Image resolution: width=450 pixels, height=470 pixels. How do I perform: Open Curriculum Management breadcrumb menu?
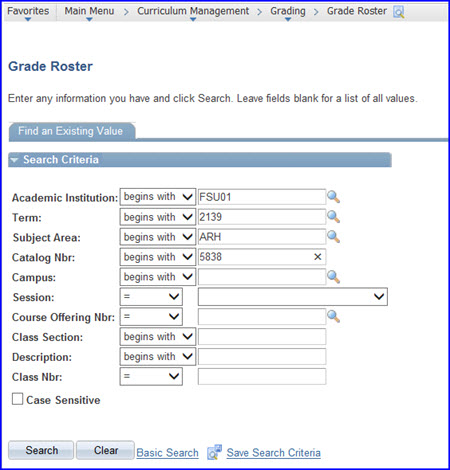point(193,12)
